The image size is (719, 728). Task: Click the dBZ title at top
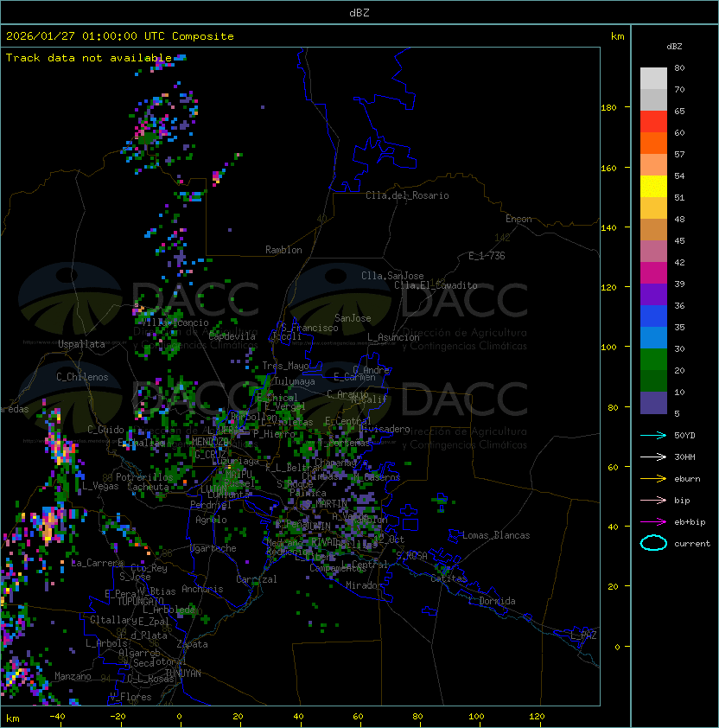[359, 12]
